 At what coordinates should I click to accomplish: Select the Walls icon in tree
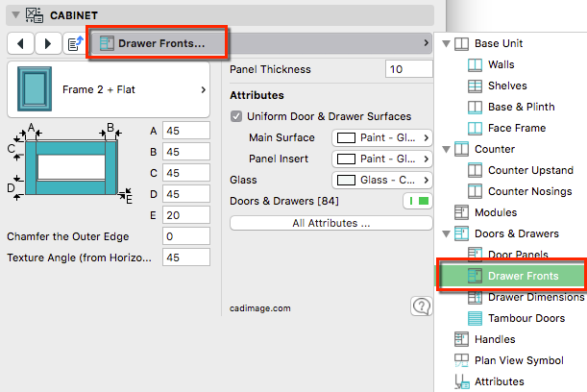click(x=475, y=65)
